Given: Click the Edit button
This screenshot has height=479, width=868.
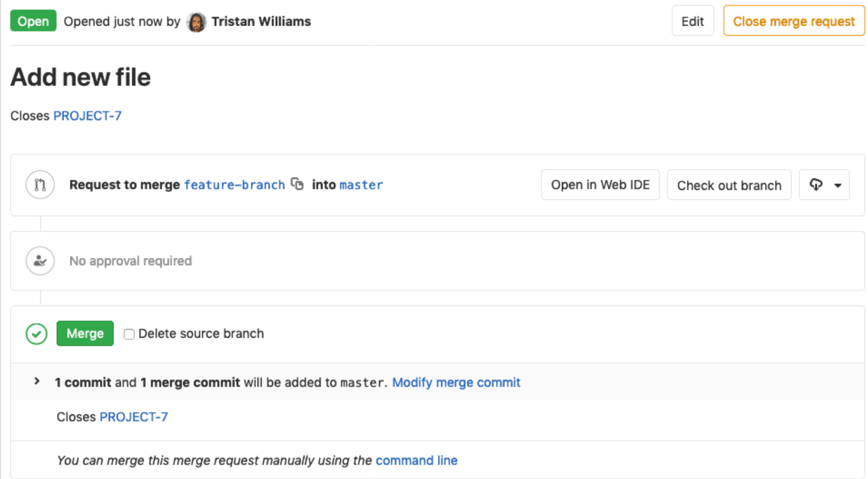Looking at the screenshot, I should [692, 21].
